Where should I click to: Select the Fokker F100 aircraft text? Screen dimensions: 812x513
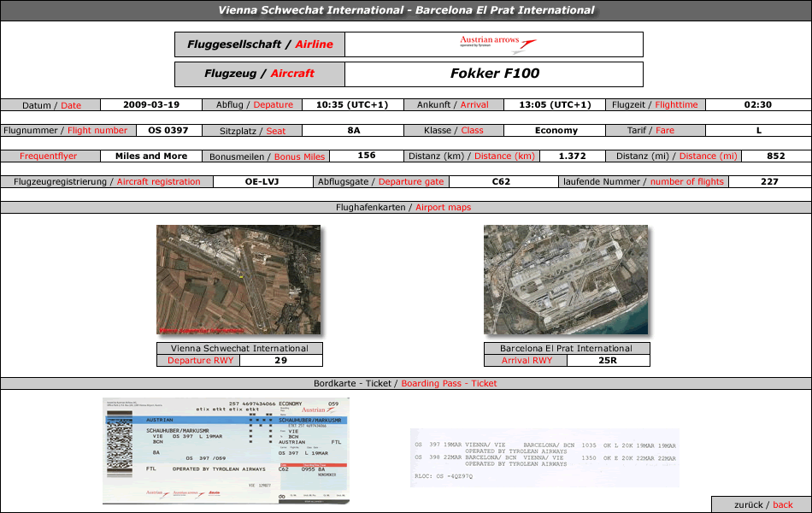click(x=495, y=74)
